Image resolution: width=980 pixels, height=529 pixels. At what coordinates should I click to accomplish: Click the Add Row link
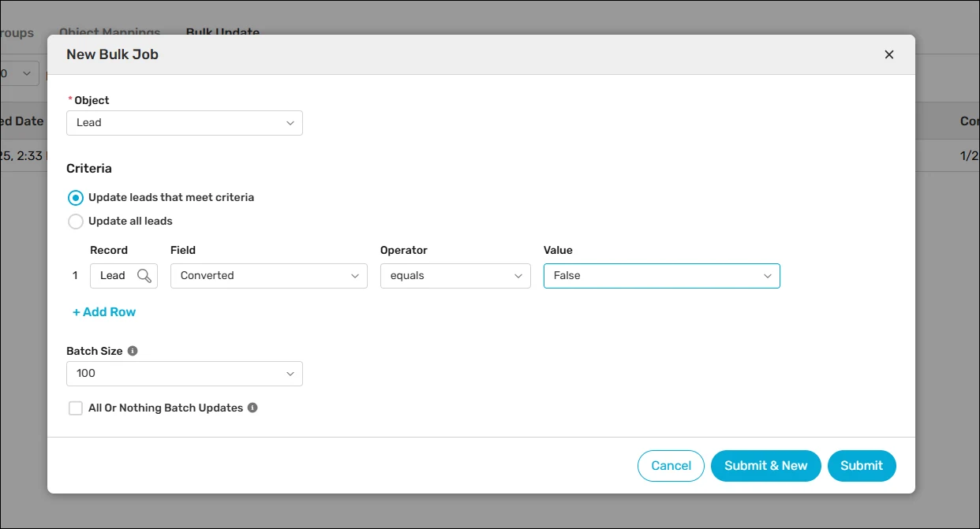[x=104, y=312]
